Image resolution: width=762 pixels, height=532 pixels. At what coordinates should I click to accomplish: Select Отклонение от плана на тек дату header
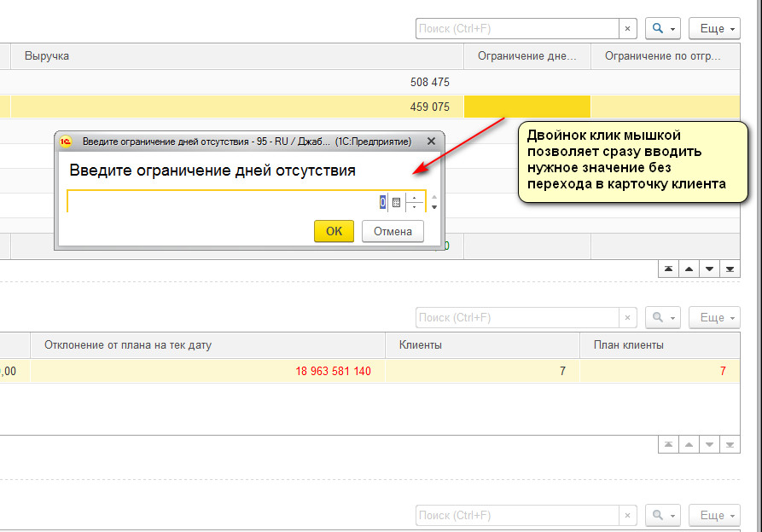point(206,345)
